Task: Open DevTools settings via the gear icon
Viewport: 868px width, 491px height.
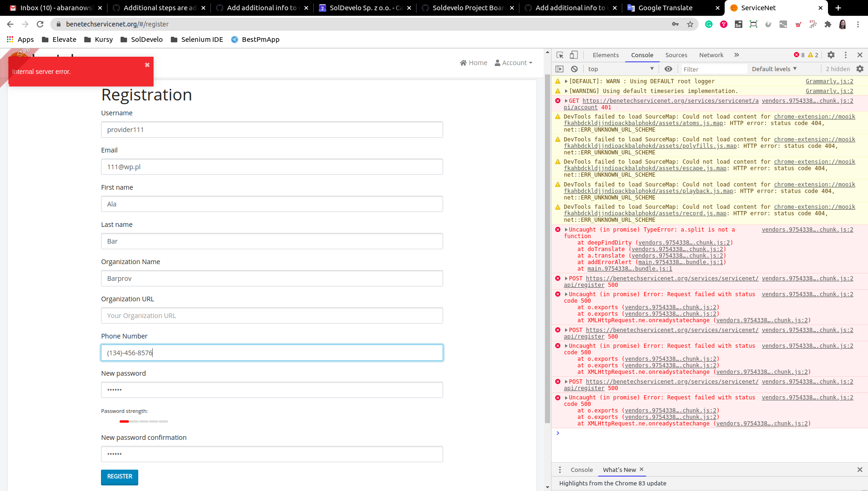Action: click(x=831, y=55)
